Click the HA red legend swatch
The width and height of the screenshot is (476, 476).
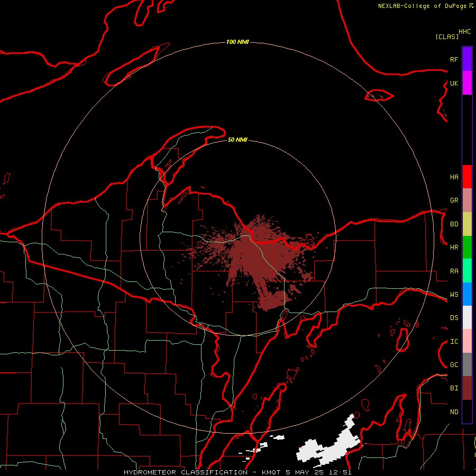(x=467, y=177)
